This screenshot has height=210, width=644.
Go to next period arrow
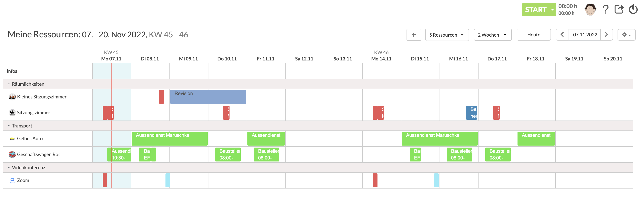point(606,35)
